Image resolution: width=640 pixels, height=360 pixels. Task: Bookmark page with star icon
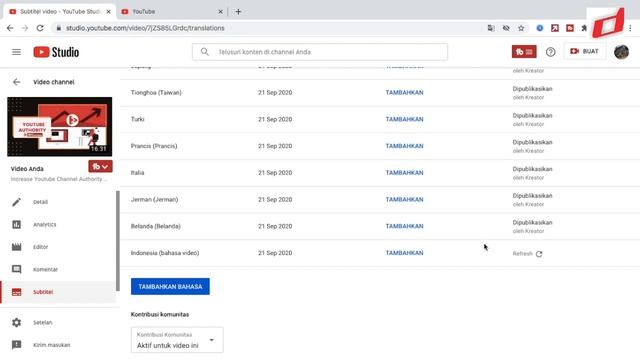[521, 28]
